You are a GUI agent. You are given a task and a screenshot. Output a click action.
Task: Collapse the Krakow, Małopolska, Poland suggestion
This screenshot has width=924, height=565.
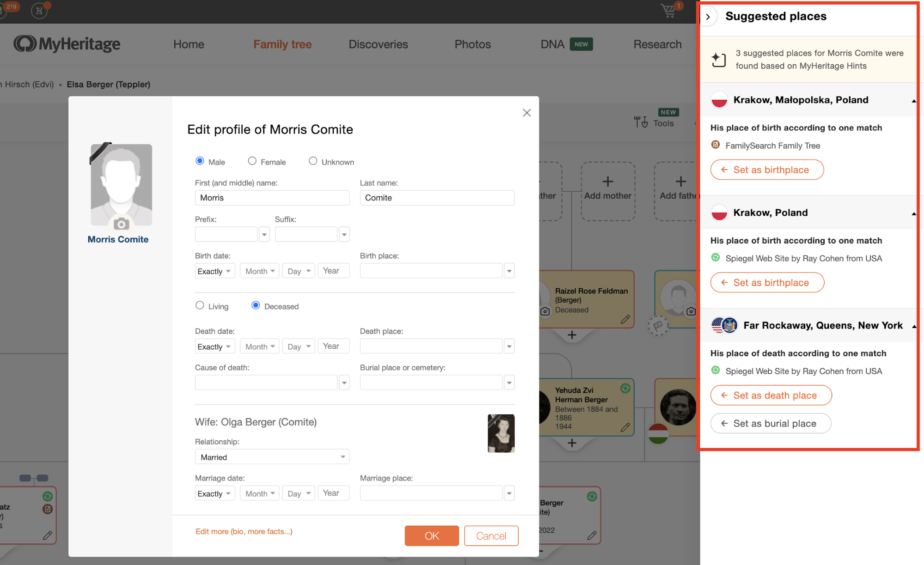click(x=913, y=101)
